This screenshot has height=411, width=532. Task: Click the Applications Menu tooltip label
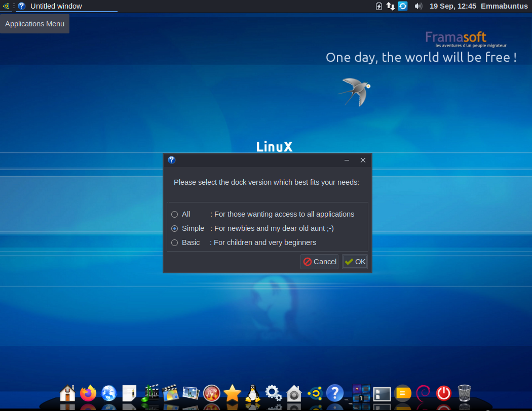[x=34, y=24]
